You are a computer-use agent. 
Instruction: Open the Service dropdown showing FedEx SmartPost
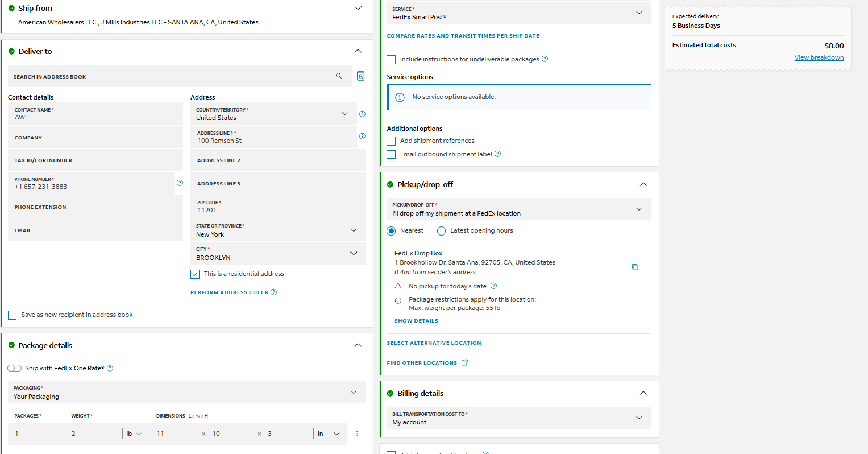tap(519, 13)
